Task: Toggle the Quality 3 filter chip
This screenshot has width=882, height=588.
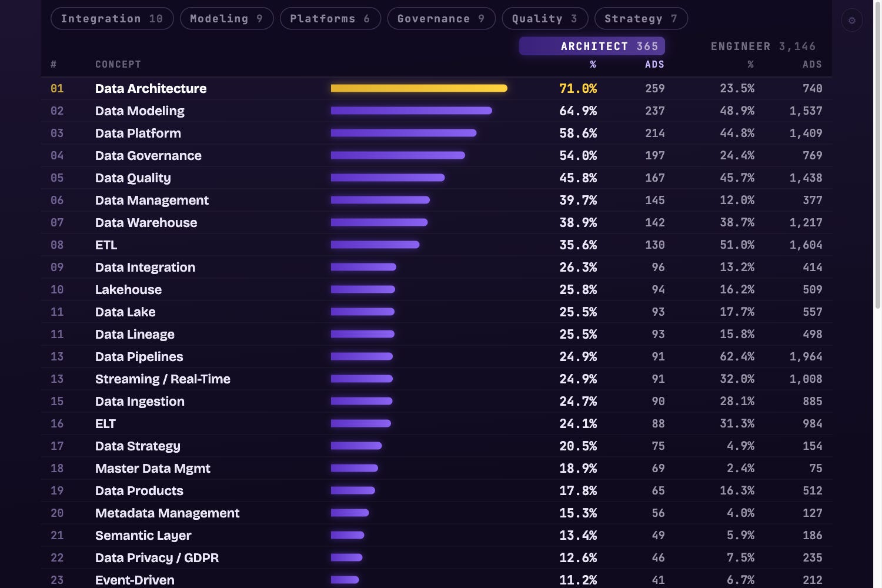Action: pos(544,19)
